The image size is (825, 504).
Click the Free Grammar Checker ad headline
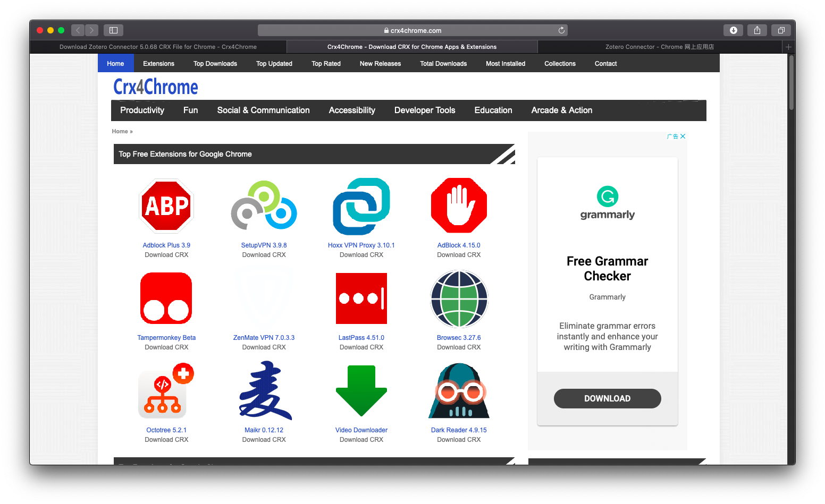tap(608, 269)
